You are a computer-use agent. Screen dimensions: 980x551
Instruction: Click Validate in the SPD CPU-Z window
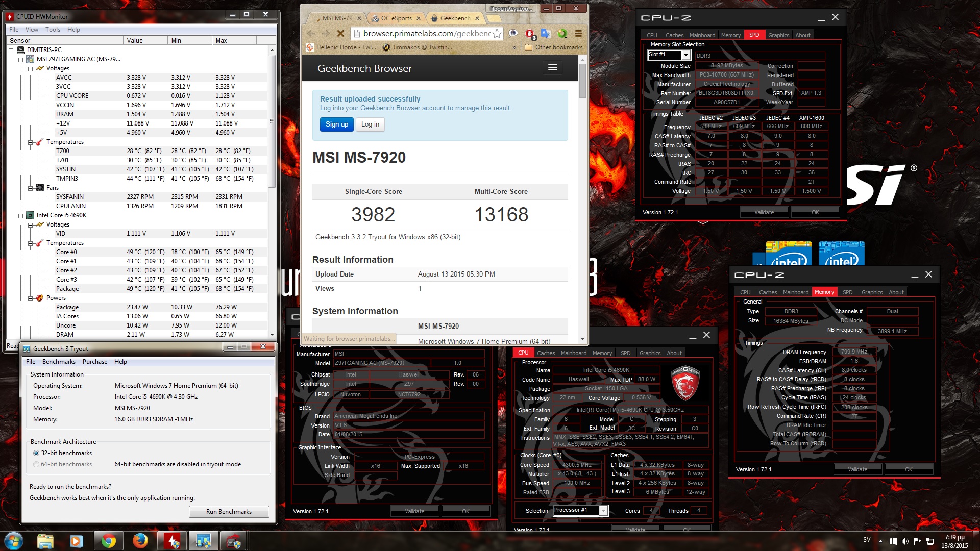(x=764, y=212)
